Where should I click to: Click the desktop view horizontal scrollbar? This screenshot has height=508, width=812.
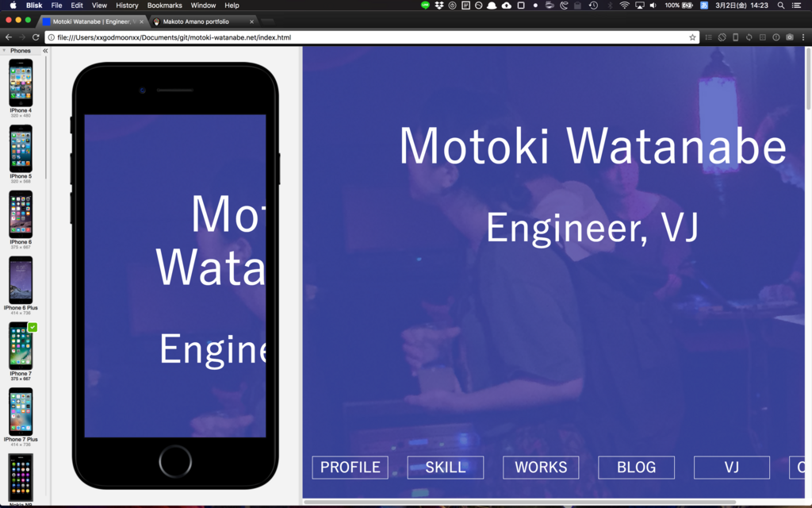519,502
